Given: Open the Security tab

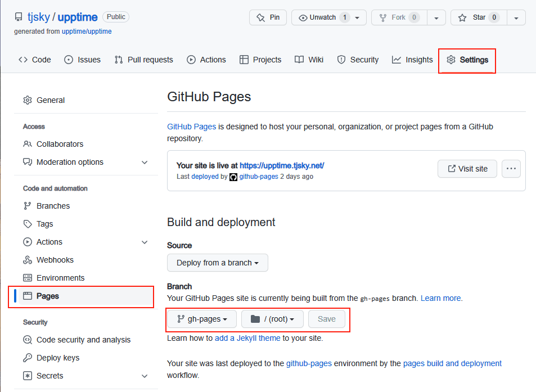Looking at the screenshot, I should (358, 60).
